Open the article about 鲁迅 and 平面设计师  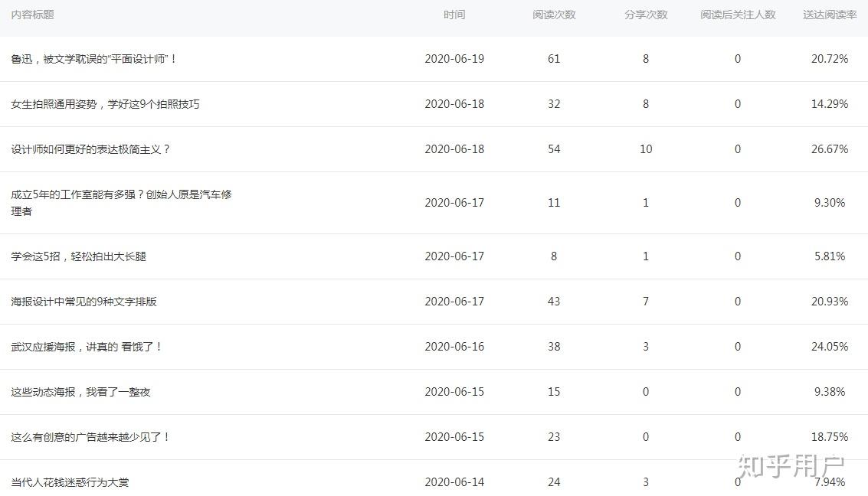click(94, 59)
